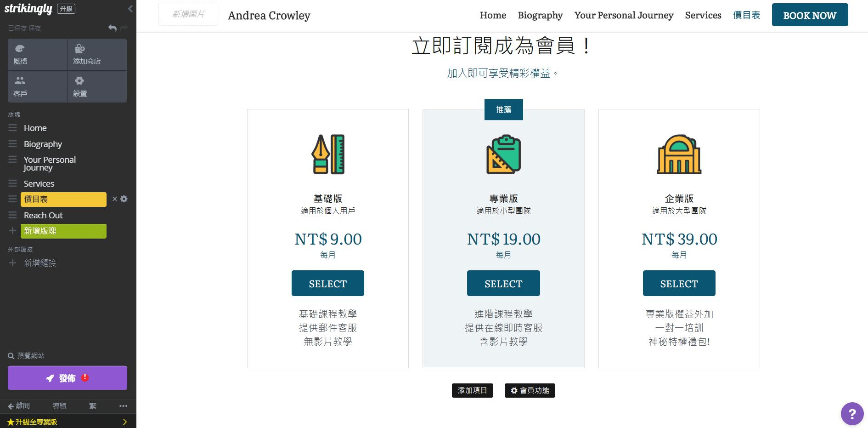This screenshot has height=428, width=868.
Task: Open settings gear for 價目表 section
Action: [124, 199]
